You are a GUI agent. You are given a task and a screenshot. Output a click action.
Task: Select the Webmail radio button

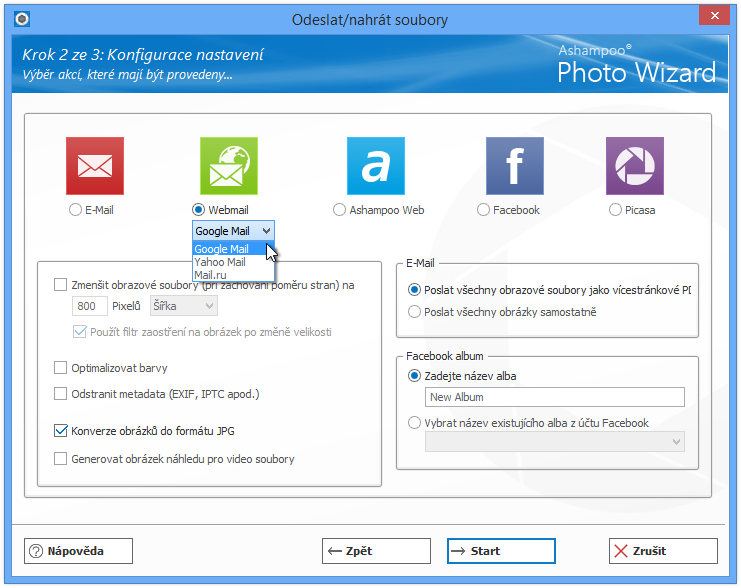pyautogui.click(x=198, y=210)
